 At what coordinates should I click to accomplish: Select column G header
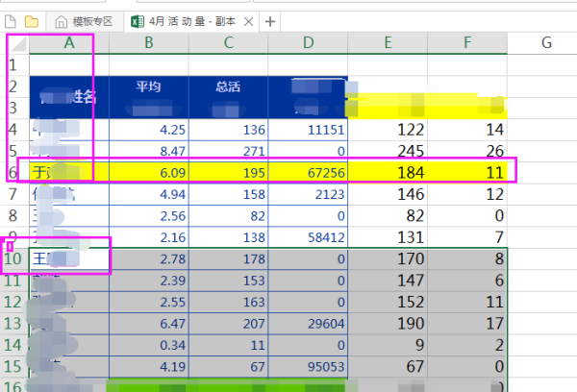tap(544, 42)
